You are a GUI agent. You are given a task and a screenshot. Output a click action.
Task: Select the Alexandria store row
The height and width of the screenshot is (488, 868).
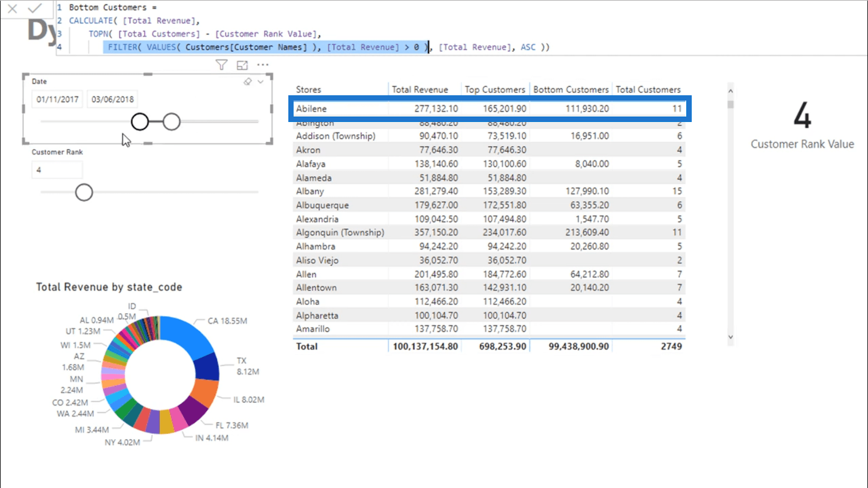click(489, 219)
